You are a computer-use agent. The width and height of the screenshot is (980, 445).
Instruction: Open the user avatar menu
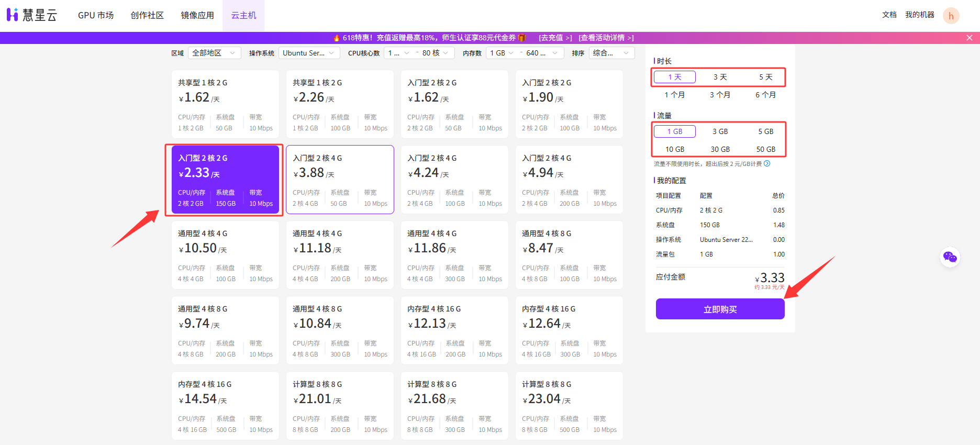pyautogui.click(x=951, y=16)
